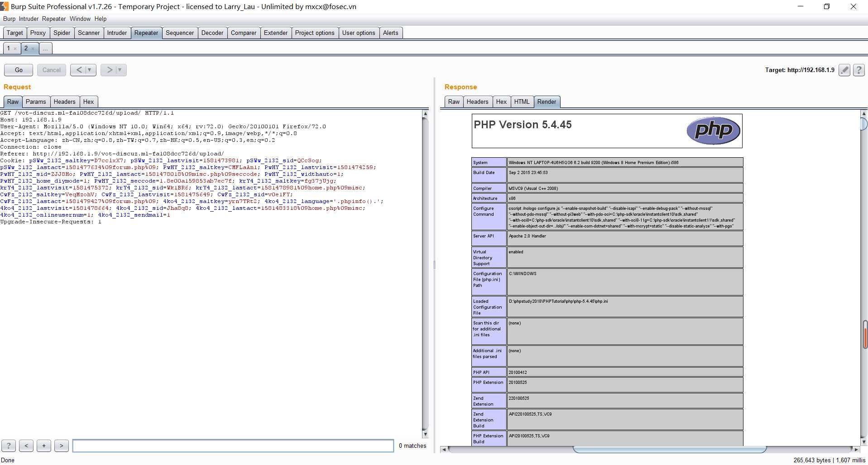
Task: Switch to the Sequencer tab
Action: tap(180, 33)
